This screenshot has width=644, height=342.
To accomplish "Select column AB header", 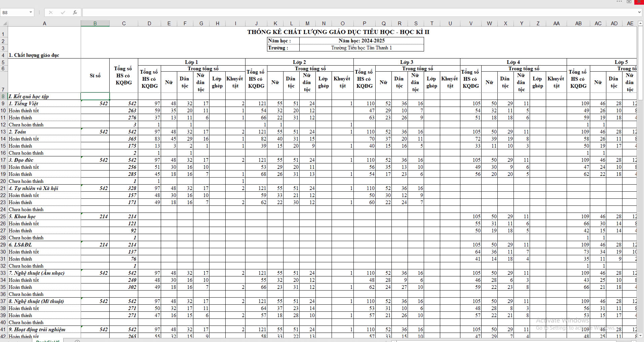I will (578, 23).
